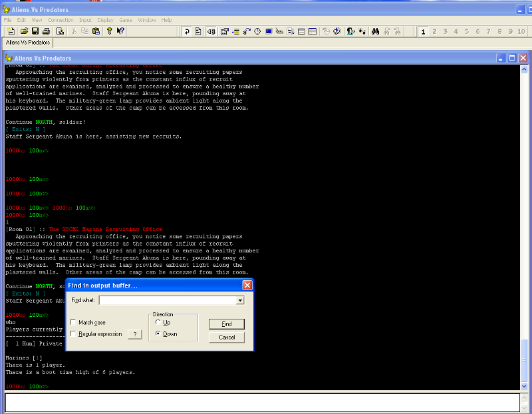Image resolution: width=532 pixels, height=414 pixels.
Task: Click the command input box at bottom
Action: pyautogui.click(x=262, y=403)
